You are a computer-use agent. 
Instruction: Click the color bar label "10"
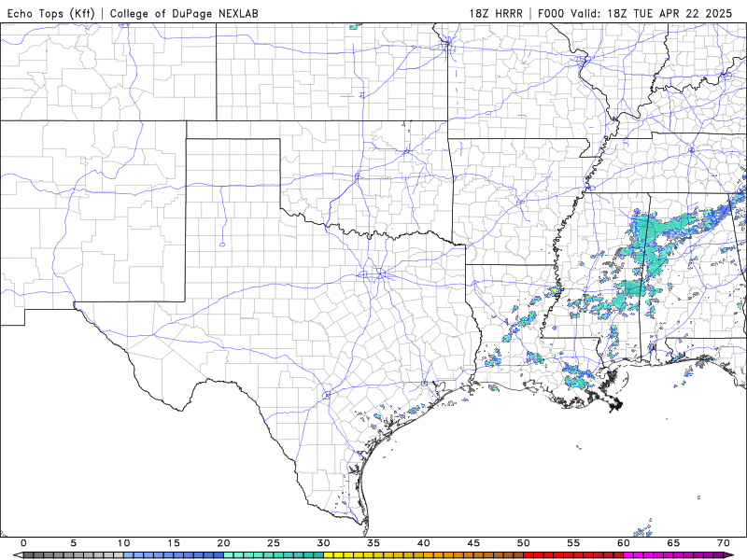point(124,543)
